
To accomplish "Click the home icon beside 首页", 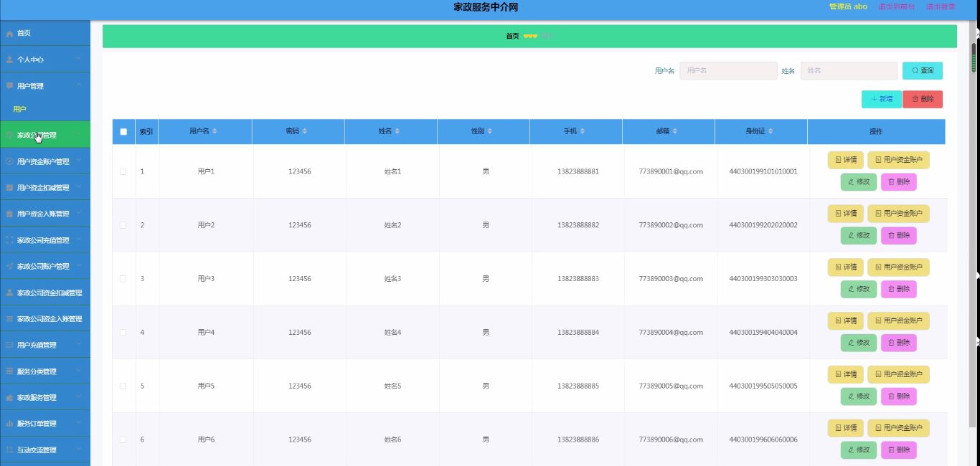I will tap(9, 34).
